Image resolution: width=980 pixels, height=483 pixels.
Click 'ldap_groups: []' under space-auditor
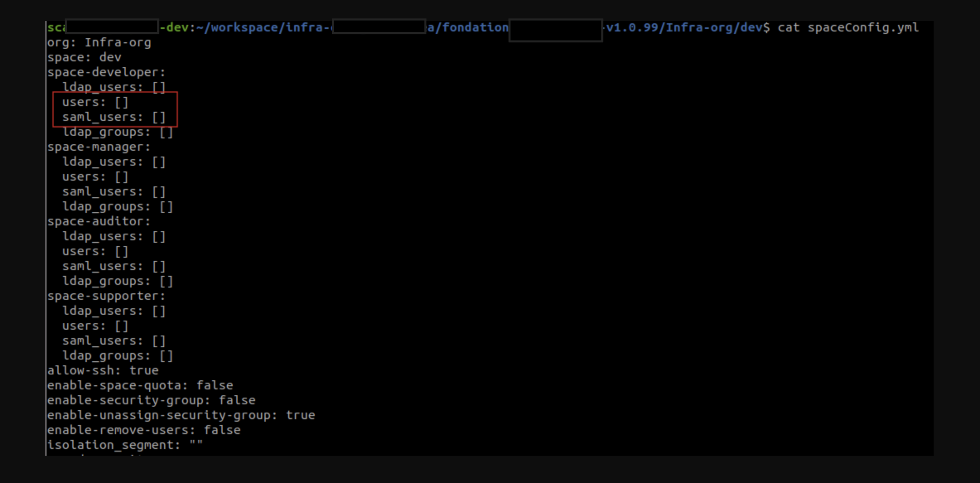coord(118,281)
